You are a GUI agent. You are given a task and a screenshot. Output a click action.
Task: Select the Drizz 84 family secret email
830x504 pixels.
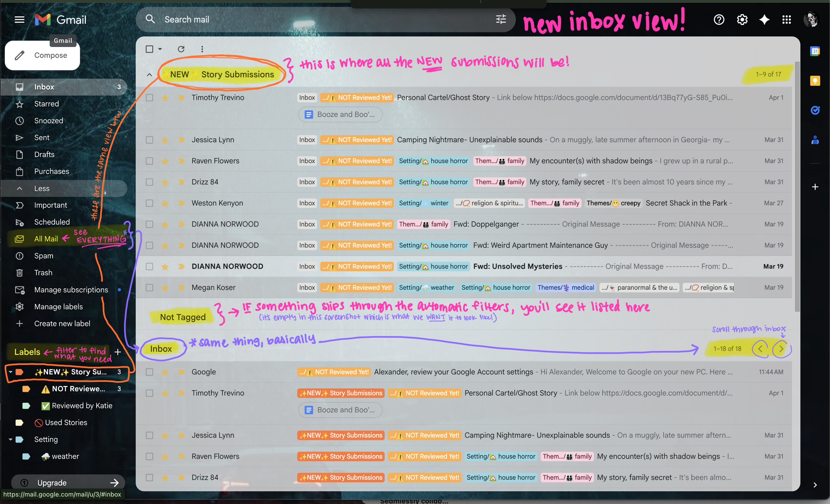[x=149, y=182]
